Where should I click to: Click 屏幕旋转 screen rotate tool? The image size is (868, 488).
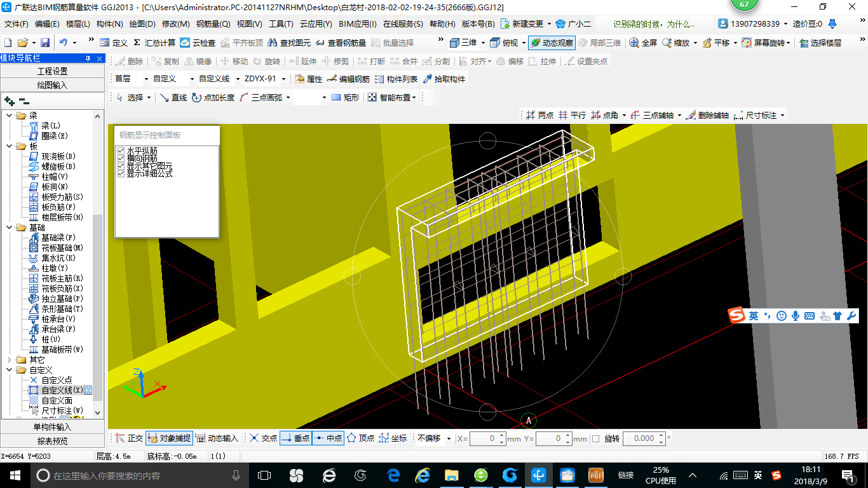(x=764, y=43)
